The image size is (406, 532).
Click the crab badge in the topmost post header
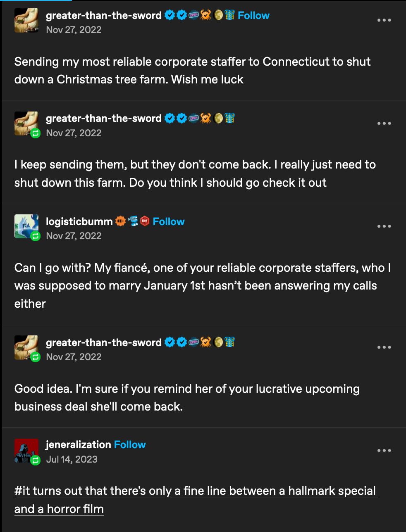pyautogui.click(x=206, y=15)
